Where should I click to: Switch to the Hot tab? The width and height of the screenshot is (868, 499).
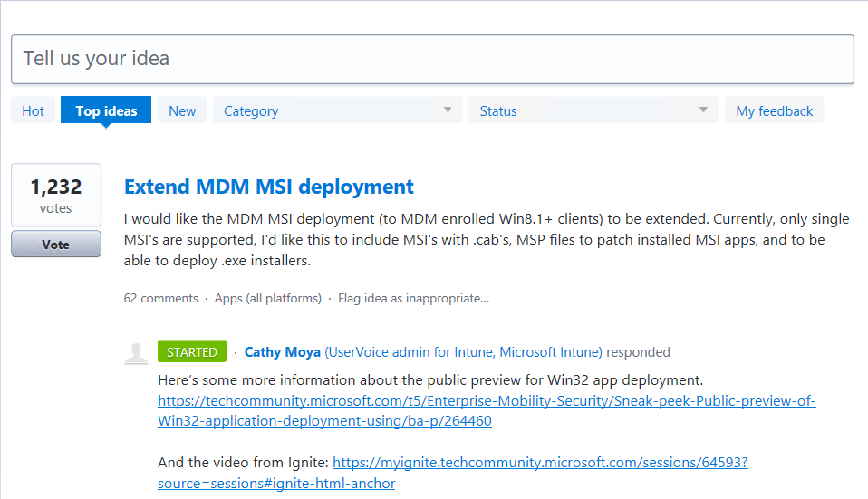coord(34,110)
